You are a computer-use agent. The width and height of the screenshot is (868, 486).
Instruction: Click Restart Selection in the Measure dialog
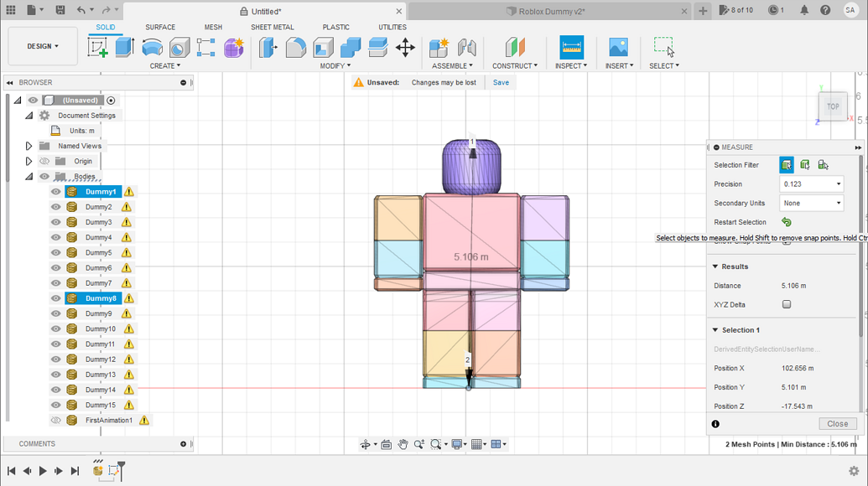[x=785, y=221]
